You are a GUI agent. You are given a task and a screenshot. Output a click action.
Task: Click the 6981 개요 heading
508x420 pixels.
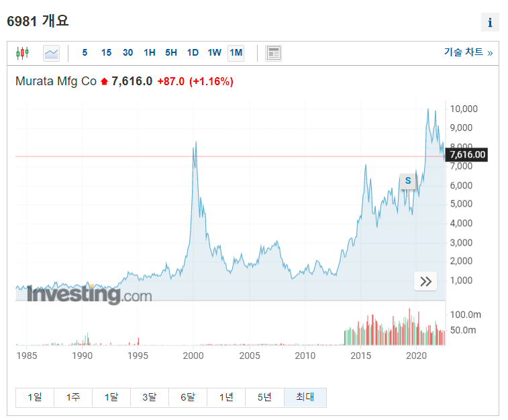[x=38, y=21]
